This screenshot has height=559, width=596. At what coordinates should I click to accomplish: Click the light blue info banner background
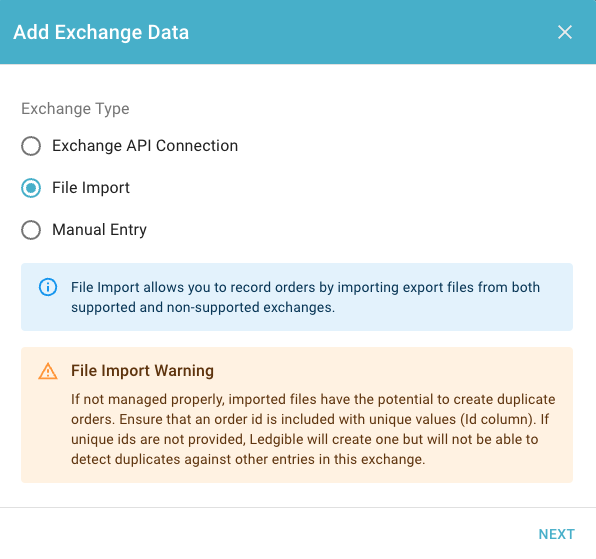tap(297, 297)
